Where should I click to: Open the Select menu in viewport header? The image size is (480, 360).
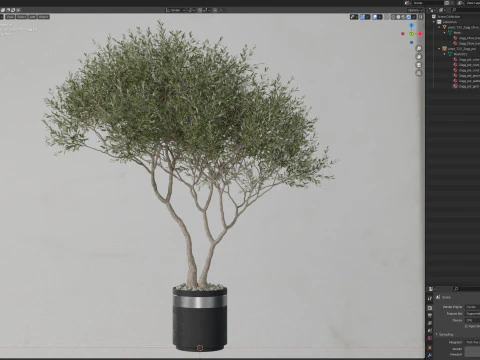pos(21,17)
